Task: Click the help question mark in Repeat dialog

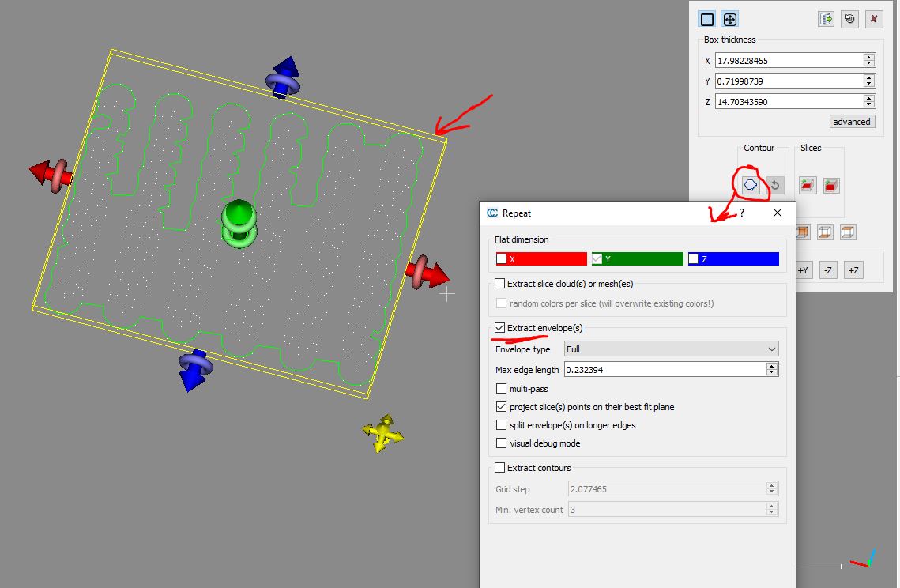Action: tap(741, 213)
